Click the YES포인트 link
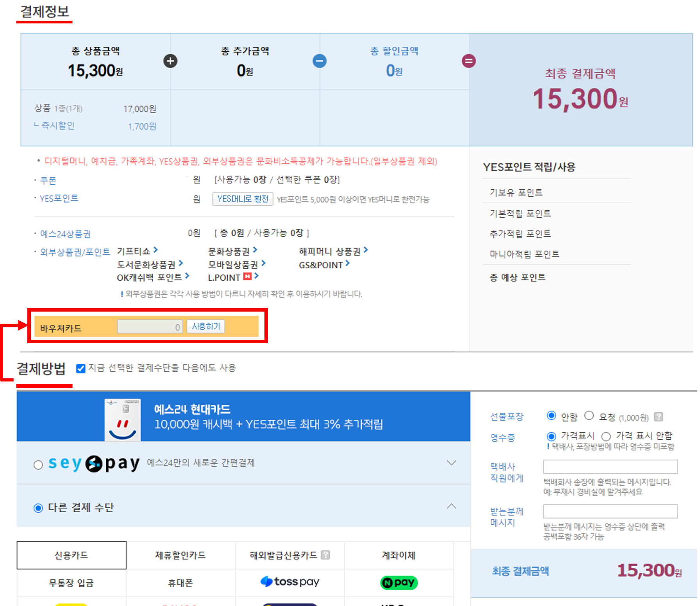The image size is (700, 606). 59,198
